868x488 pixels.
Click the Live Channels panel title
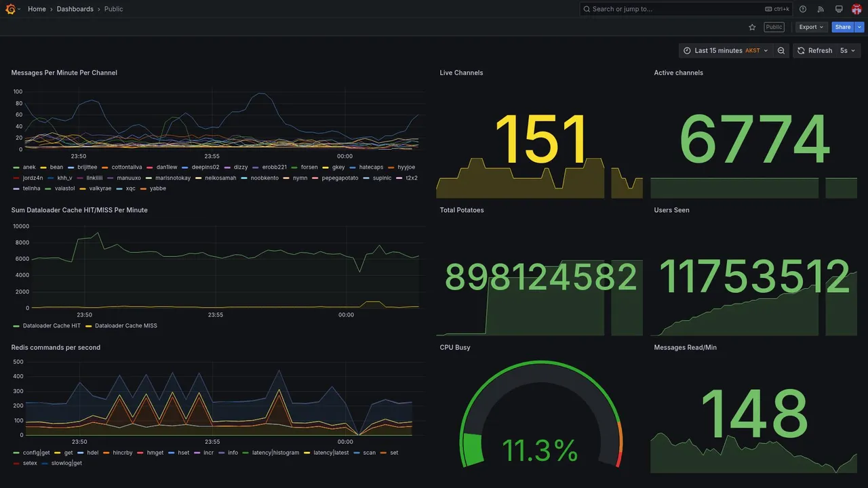tap(461, 73)
